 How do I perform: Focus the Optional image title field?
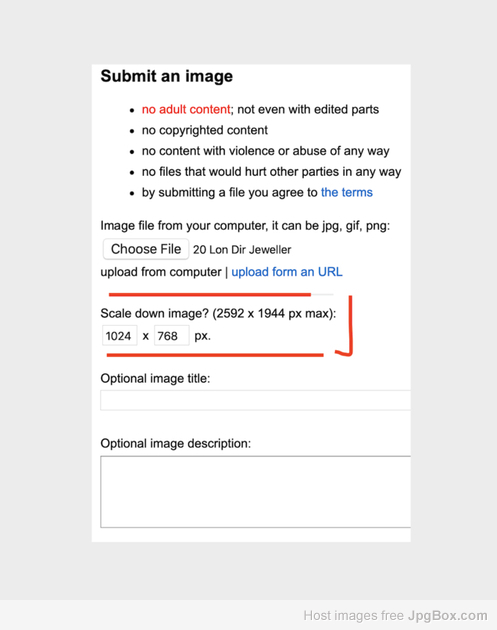click(x=256, y=400)
